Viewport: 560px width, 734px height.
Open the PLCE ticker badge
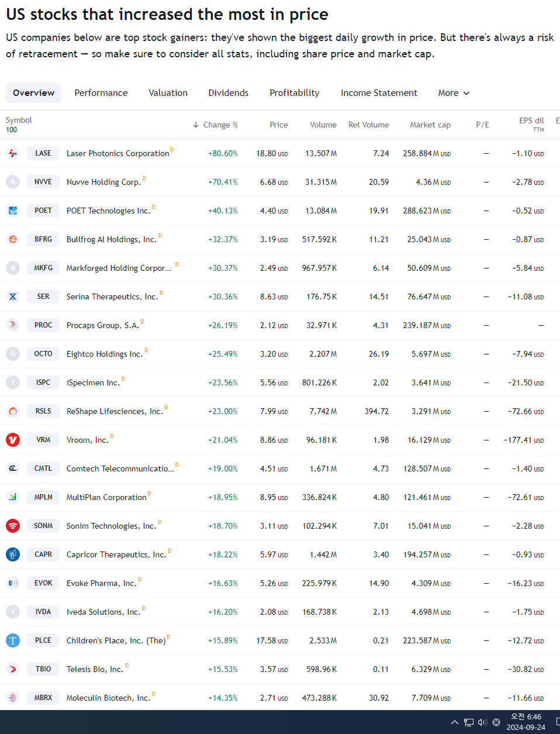tap(43, 640)
